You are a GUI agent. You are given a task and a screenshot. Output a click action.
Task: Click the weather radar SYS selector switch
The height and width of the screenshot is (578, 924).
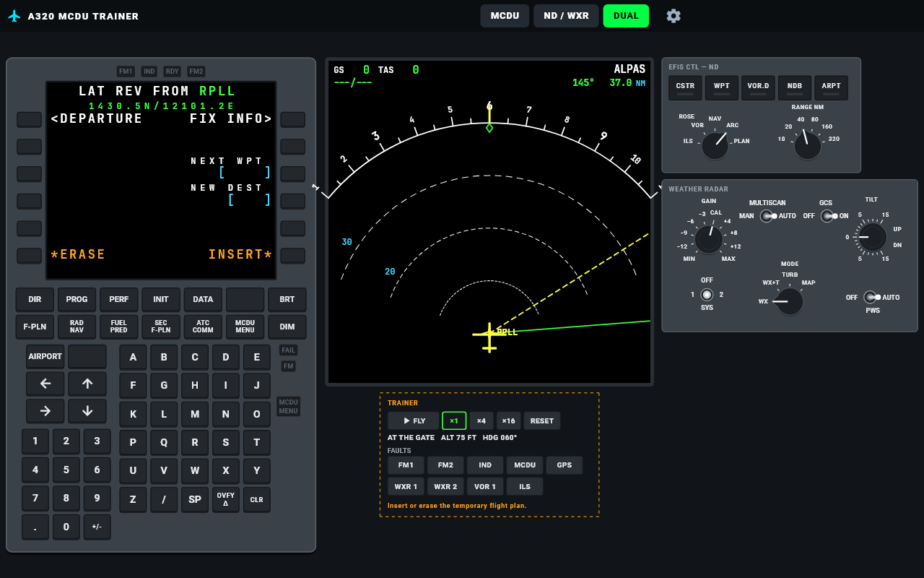[707, 294]
